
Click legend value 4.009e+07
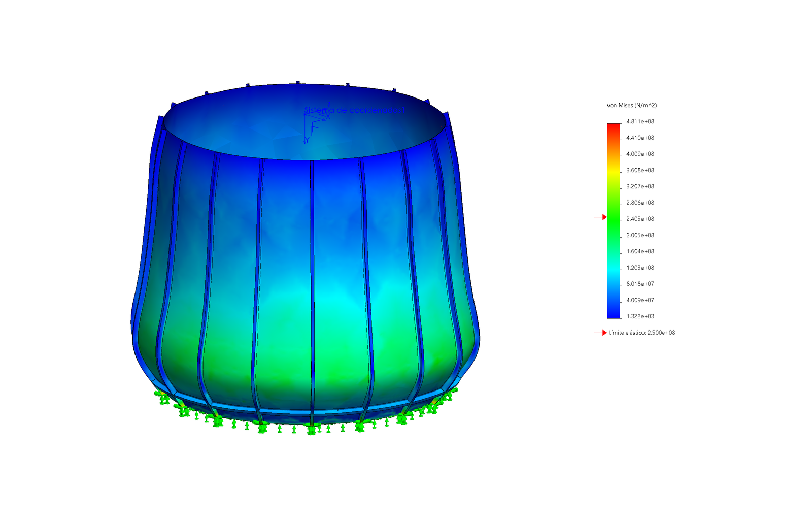point(640,300)
